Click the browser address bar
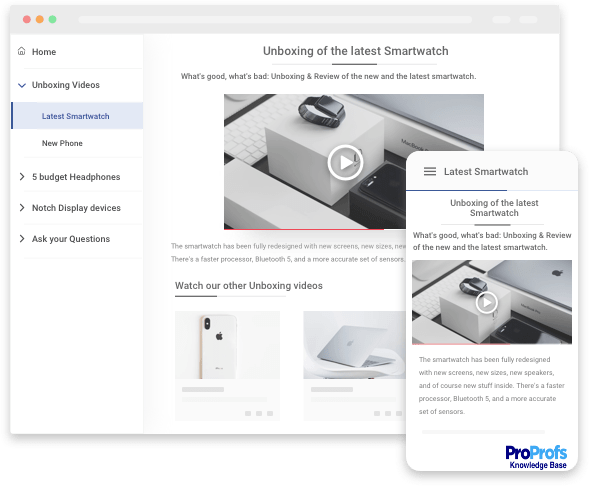The width and height of the screenshot is (589, 486). [275, 20]
